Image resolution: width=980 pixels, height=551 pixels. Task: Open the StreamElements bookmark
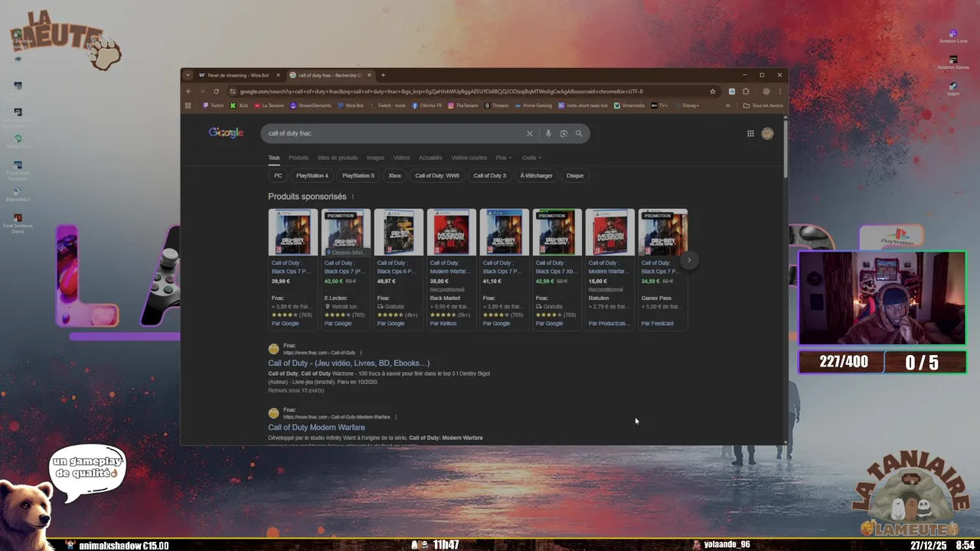point(310,106)
